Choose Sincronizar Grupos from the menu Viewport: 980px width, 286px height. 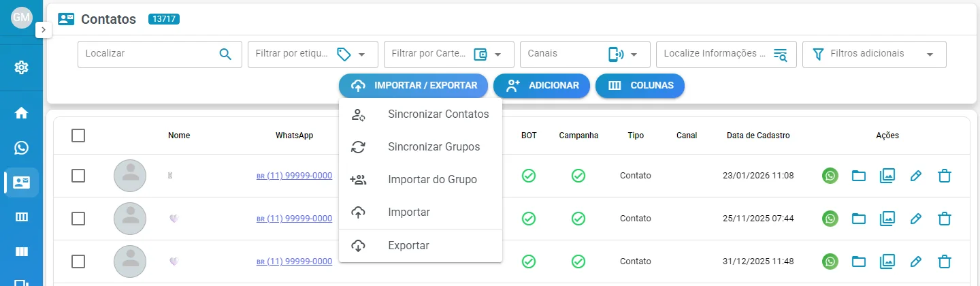coord(421,147)
